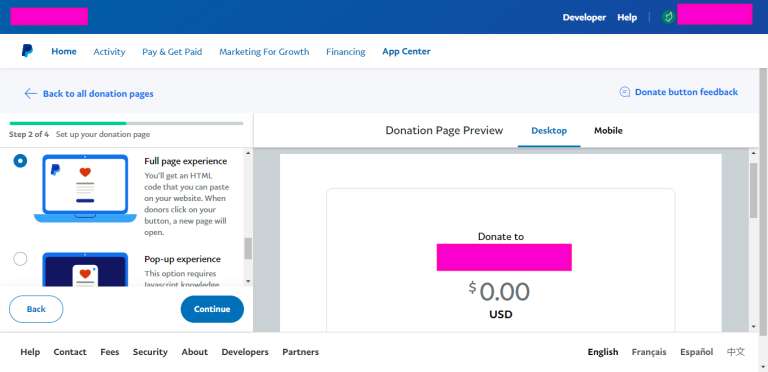The height and width of the screenshot is (372, 768).
Task: Click the Contact footer link
Action: click(70, 352)
